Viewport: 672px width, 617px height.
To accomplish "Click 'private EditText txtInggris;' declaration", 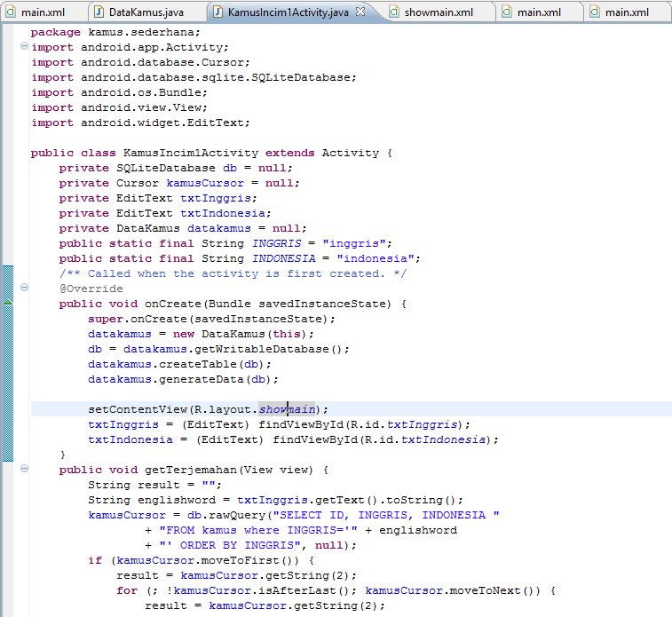I will pyautogui.click(x=158, y=198).
